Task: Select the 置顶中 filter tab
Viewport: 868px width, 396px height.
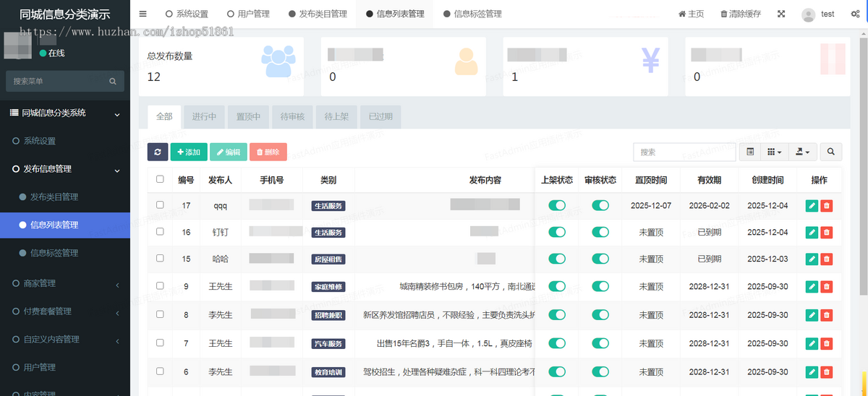Action: pos(248,117)
